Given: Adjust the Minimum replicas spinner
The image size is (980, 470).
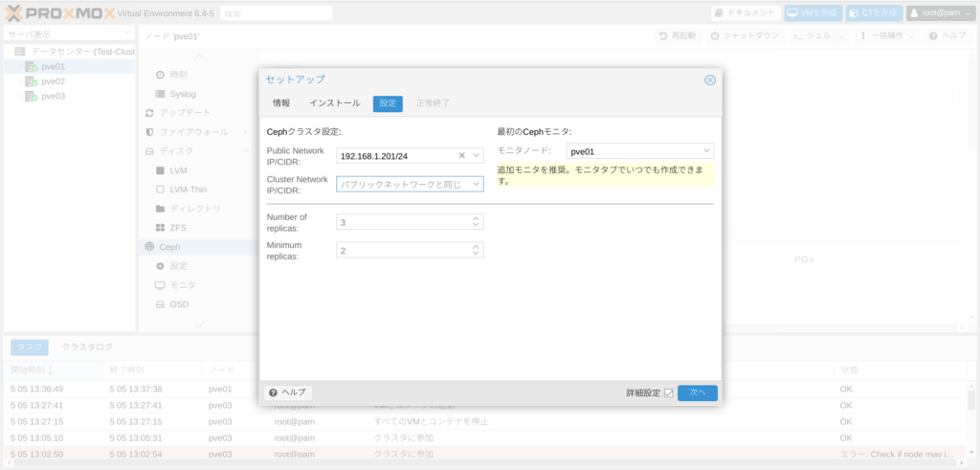Looking at the screenshot, I should [476, 250].
